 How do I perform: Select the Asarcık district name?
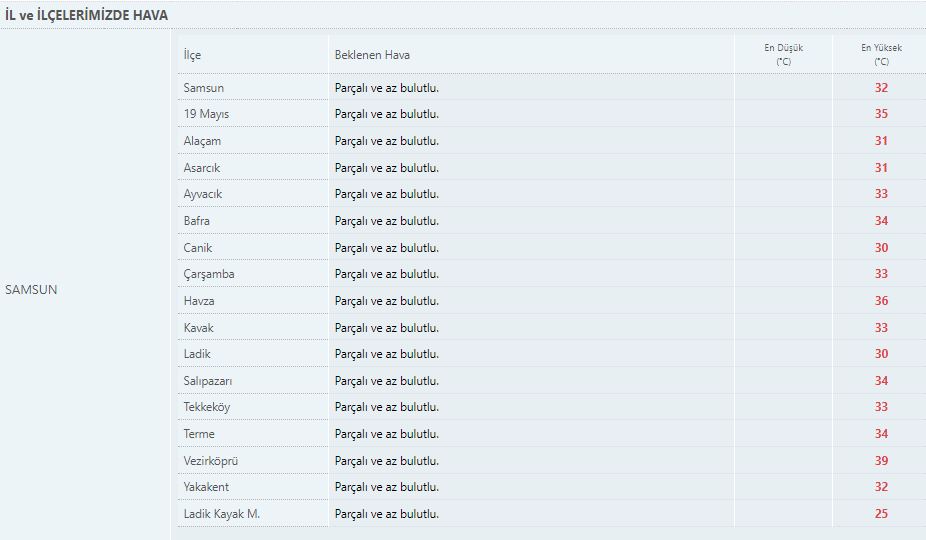pos(201,168)
